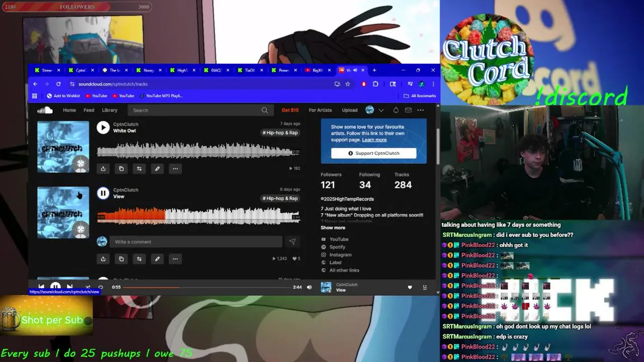The height and width of the screenshot is (362, 644).
Task: Pause playback in the bottom player bar
Action: coord(55,287)
